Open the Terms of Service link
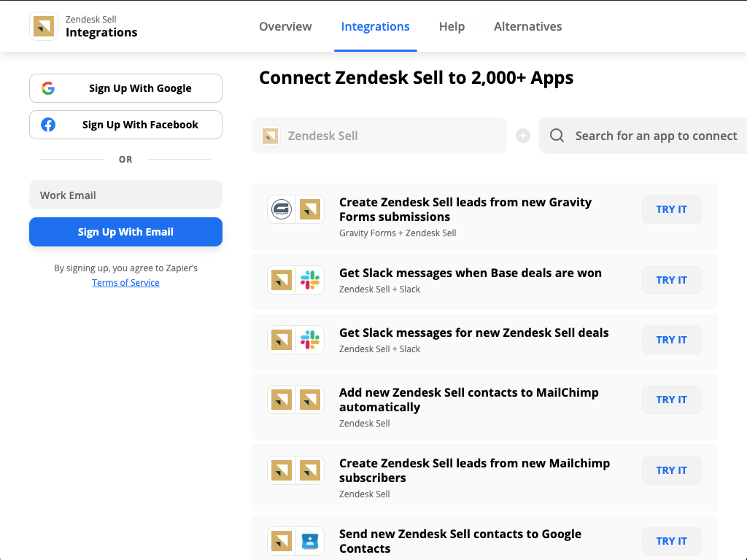Screen dimensions: 747x560 click(x=125, y=283)
